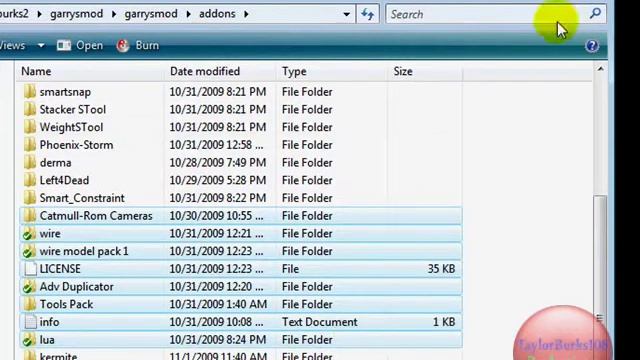
Task: Open the Help question mark icon
Action: click(x=592, y=46)
